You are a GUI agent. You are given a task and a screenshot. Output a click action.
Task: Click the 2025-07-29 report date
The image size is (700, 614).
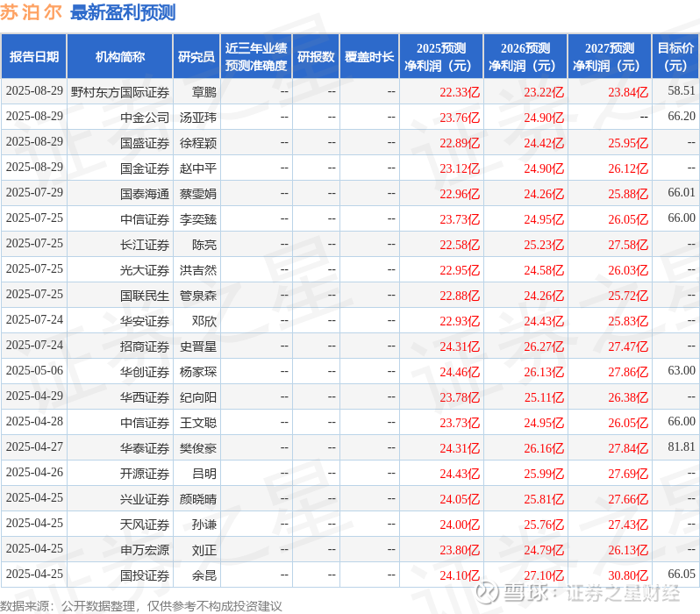[34, 192]
